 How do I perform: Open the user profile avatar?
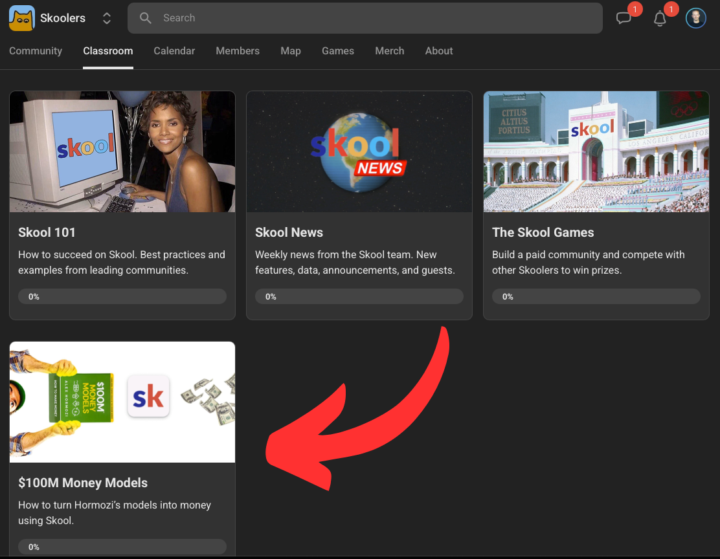pos(696,18)
